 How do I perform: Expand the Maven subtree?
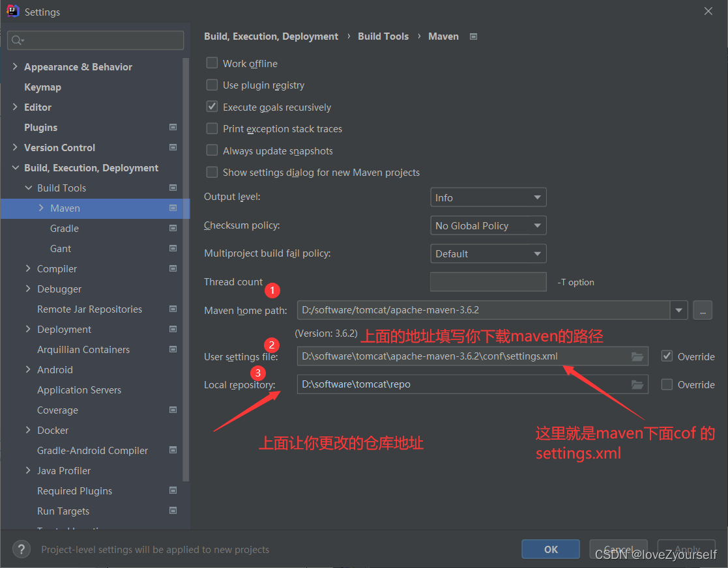pos(41,208)
